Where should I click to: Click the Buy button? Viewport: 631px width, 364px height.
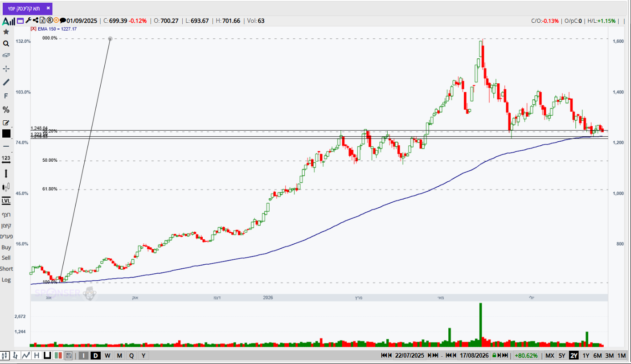(6, 247)
